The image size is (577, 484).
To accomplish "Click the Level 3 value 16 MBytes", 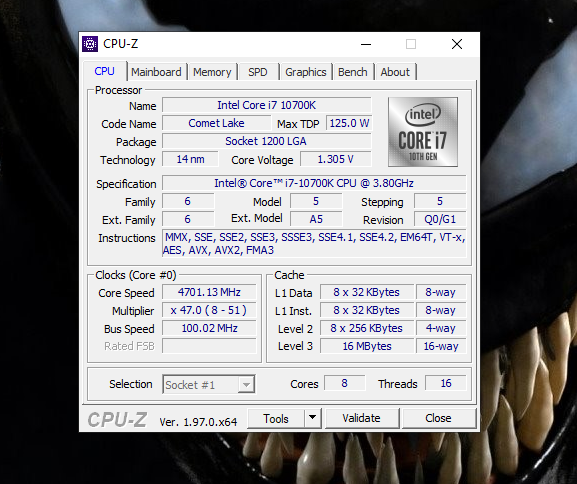I will click(367, 346).
